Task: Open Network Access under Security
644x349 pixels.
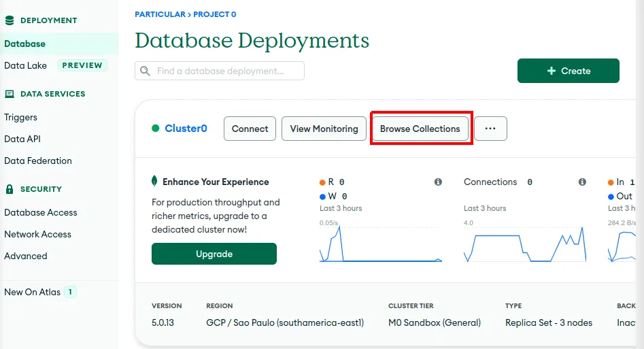Action: pyautogui.click(x=38, y=234)
